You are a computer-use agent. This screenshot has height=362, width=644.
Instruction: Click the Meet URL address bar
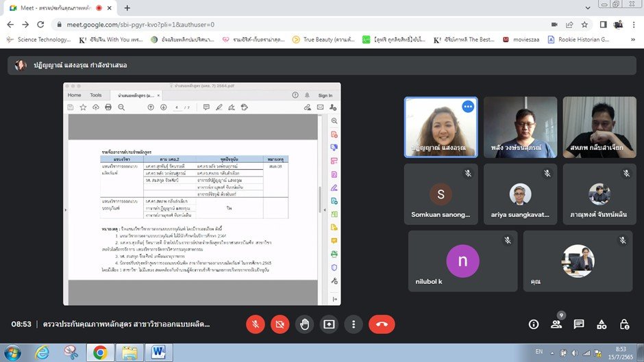(274, 25)
